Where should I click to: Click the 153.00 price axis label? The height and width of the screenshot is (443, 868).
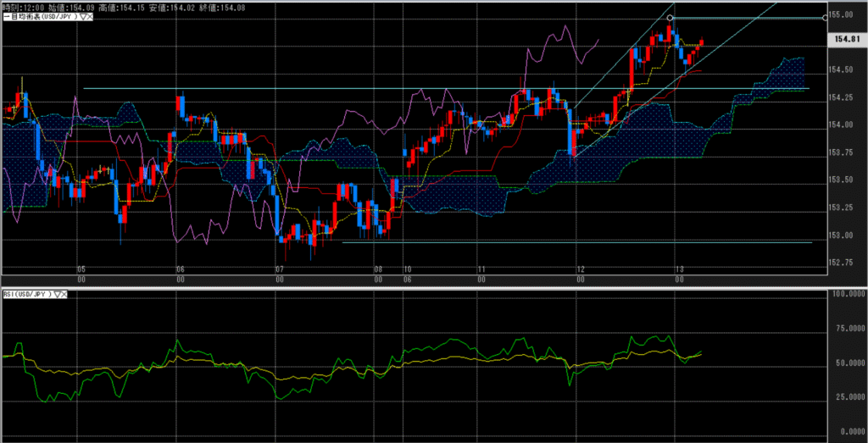841,235
